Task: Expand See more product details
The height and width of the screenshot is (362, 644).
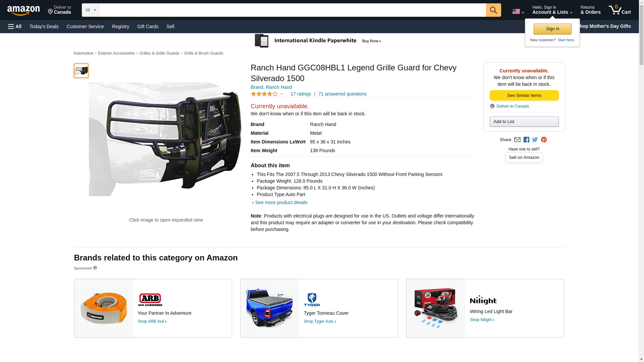Action: pos(281,202)
